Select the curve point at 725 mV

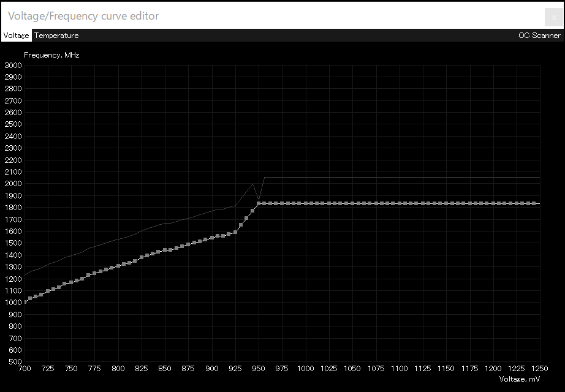tap(48, 291)
